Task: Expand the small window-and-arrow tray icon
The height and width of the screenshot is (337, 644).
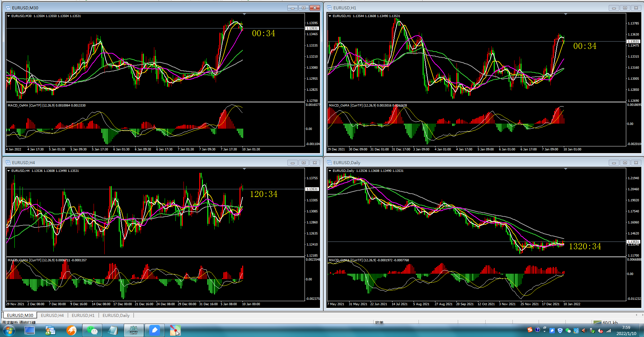Action: point(544,330)
